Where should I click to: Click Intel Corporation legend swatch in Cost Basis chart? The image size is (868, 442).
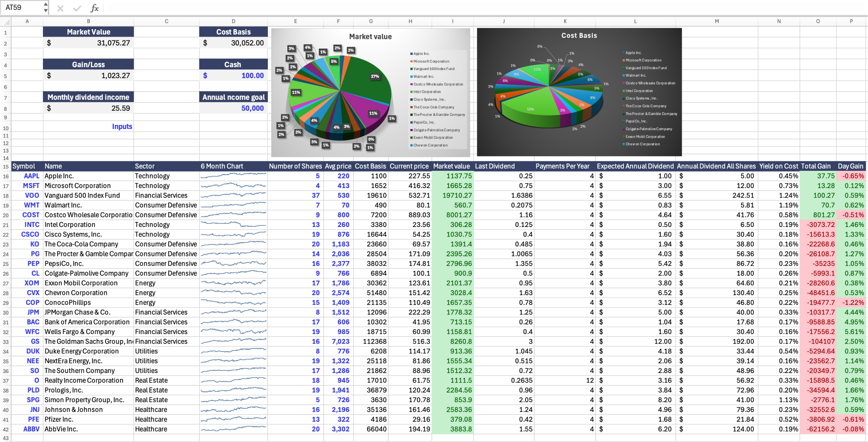(624, 91)
